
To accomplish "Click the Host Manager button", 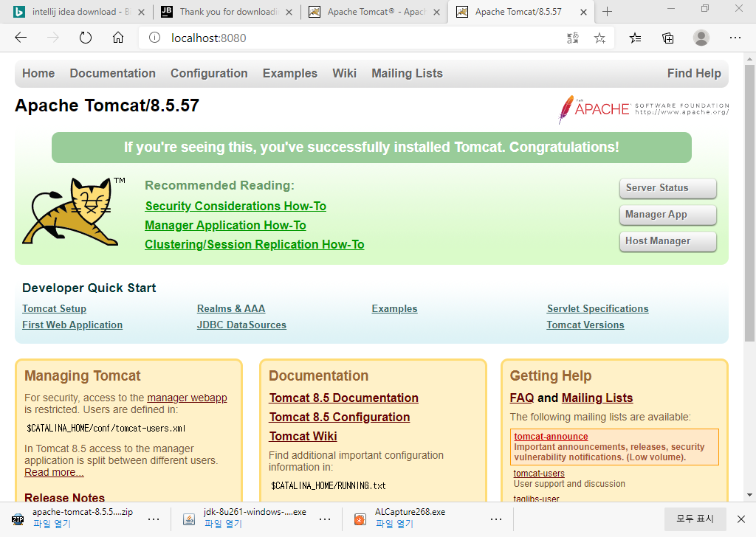I will [667, 241].
